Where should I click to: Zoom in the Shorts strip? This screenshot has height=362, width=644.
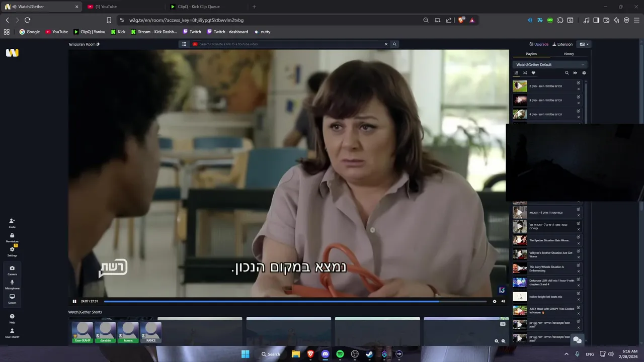coord(497,341)
